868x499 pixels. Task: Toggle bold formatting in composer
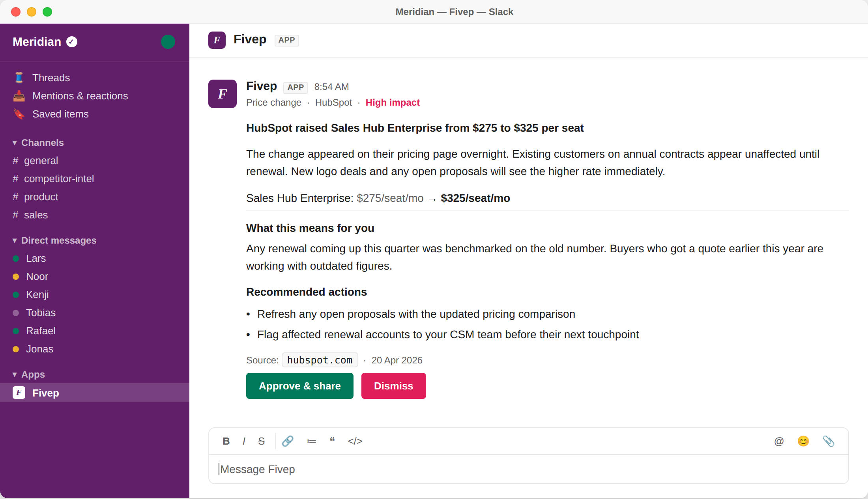226,441
